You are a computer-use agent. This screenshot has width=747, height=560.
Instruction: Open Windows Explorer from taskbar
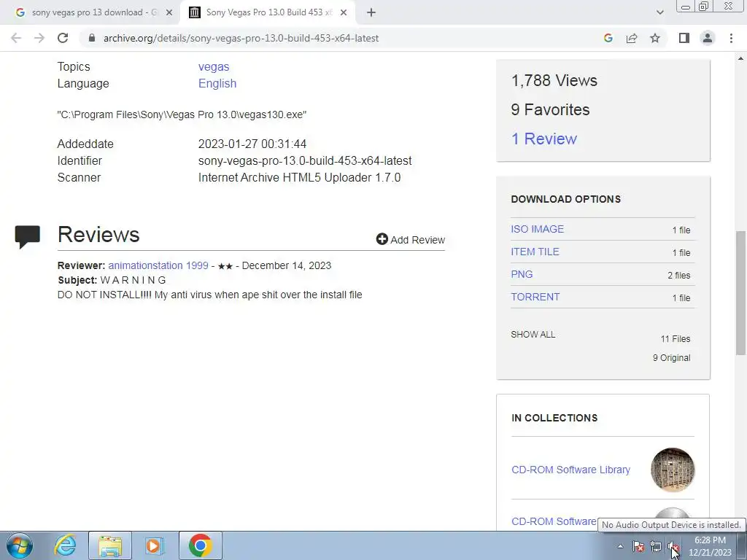tap(110, 545)
